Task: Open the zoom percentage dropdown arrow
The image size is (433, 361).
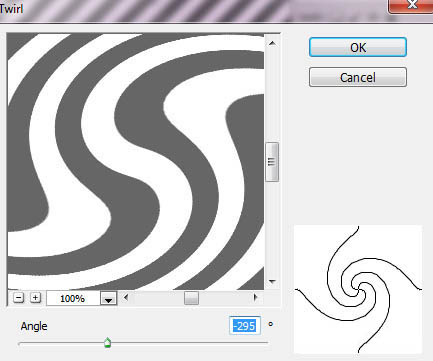Action: click(108, 299)
